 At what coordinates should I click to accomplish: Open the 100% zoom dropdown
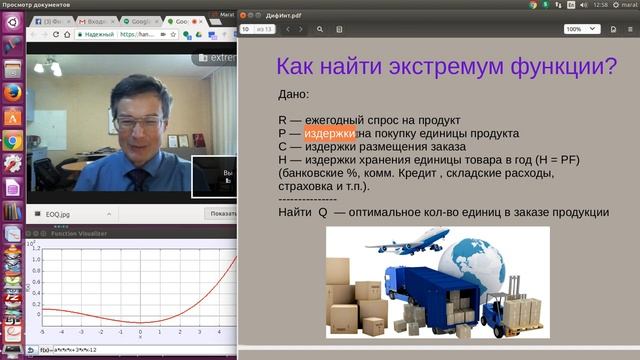(582, 29)
